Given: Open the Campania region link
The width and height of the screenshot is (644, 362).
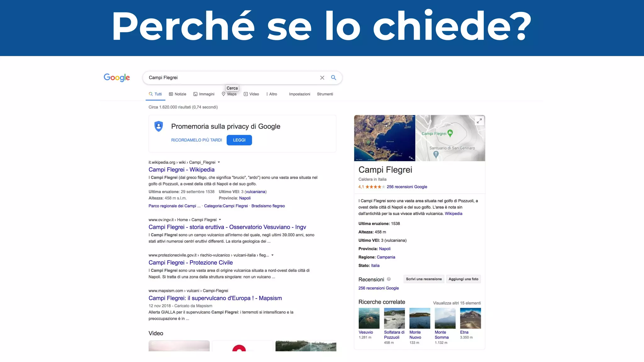Looking at the screenshot, I should (x=386, y=257).
